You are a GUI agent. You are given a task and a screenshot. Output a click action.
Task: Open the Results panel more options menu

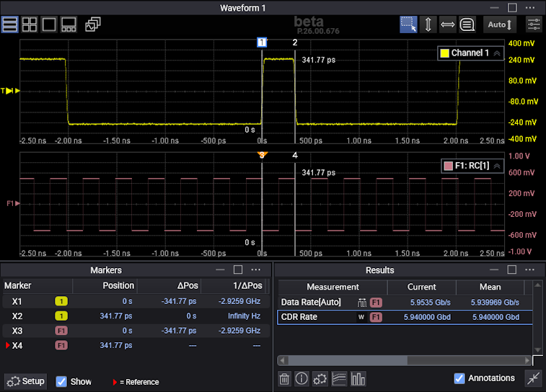point(529,269)
